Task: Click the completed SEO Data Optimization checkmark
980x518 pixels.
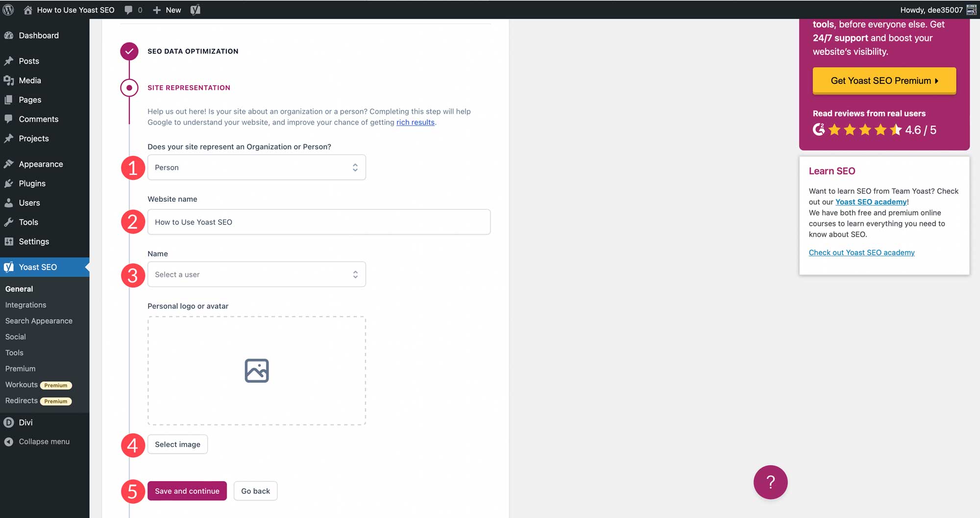Action: (x=129, y=51)
